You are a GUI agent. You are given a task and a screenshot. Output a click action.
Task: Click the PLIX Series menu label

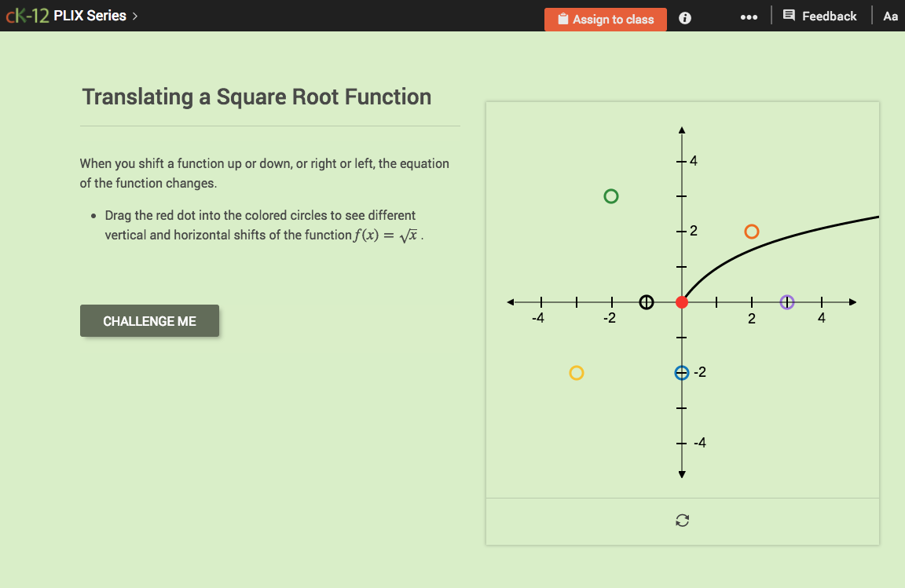coord(89,15)
